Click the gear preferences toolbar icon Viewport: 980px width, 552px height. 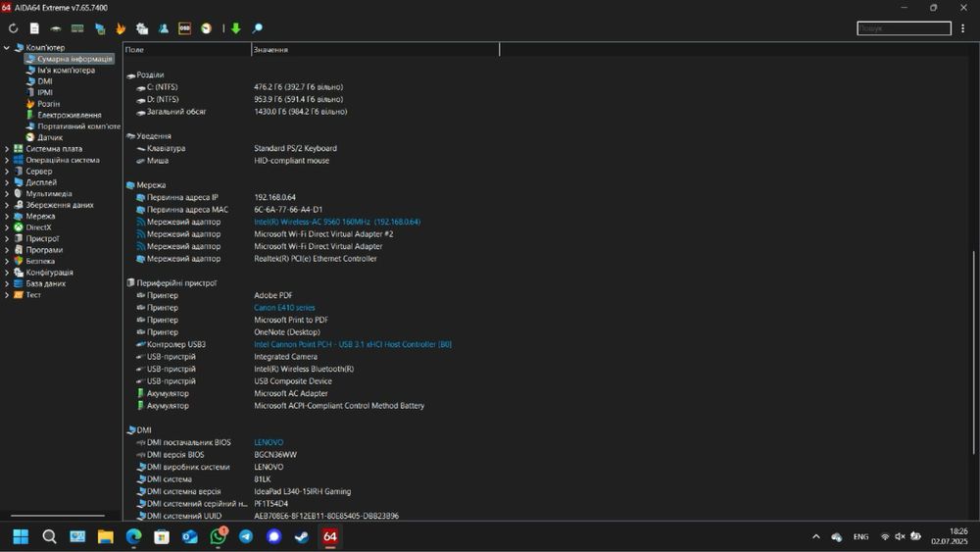coord(142,28)
